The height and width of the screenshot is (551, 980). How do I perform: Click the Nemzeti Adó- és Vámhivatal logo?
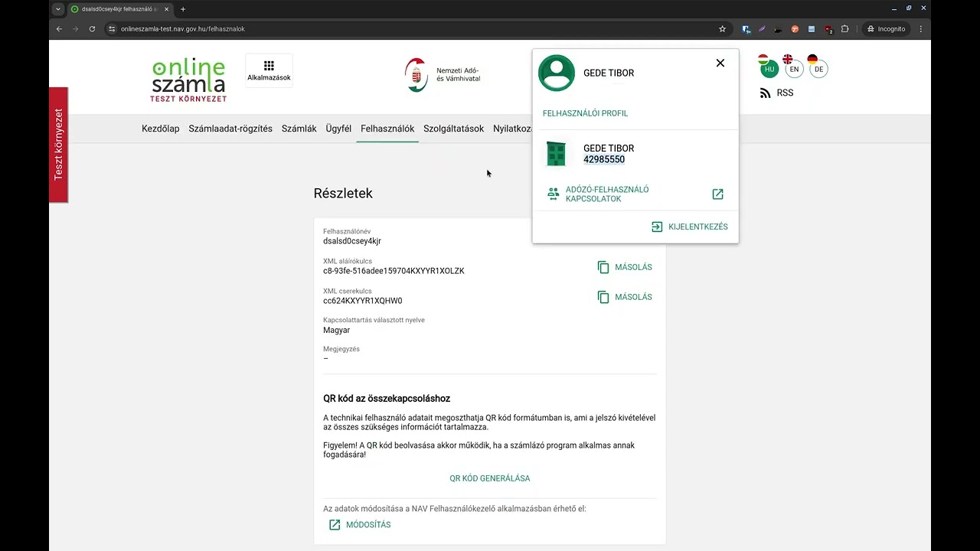point(443,74)
